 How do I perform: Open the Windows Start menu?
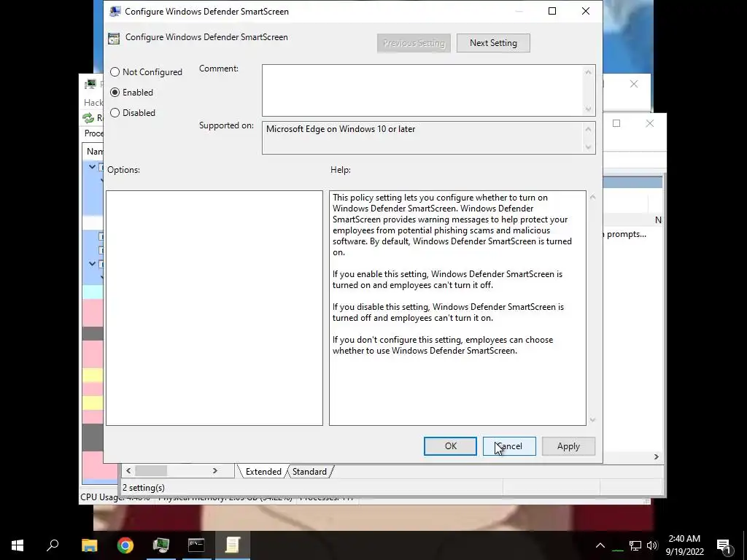click(18, 545)
